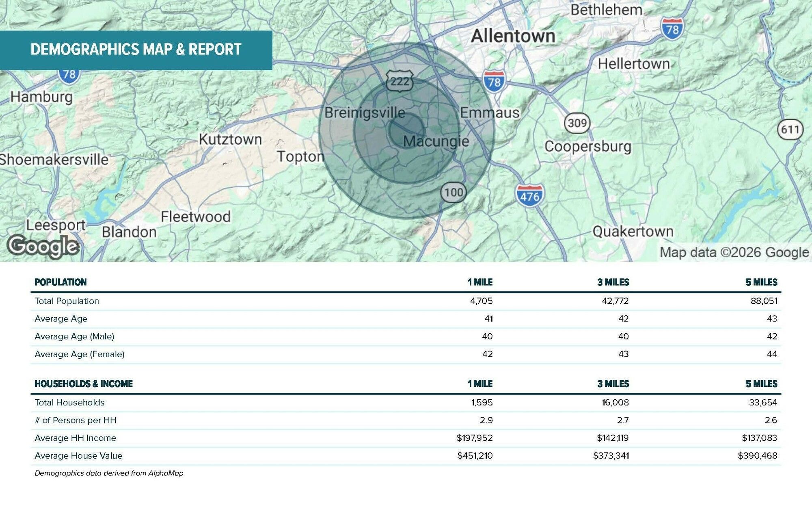This screenshot has width=812, height=531.
Task: Click the Demographics Map & Report banner
Action: [x=136, y=50]
